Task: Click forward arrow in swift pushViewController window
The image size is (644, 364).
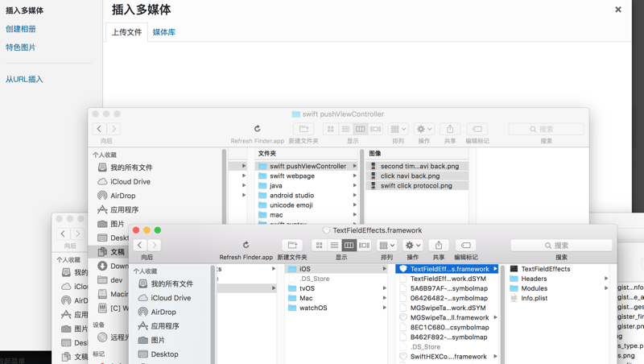Action: coord(114,129)
